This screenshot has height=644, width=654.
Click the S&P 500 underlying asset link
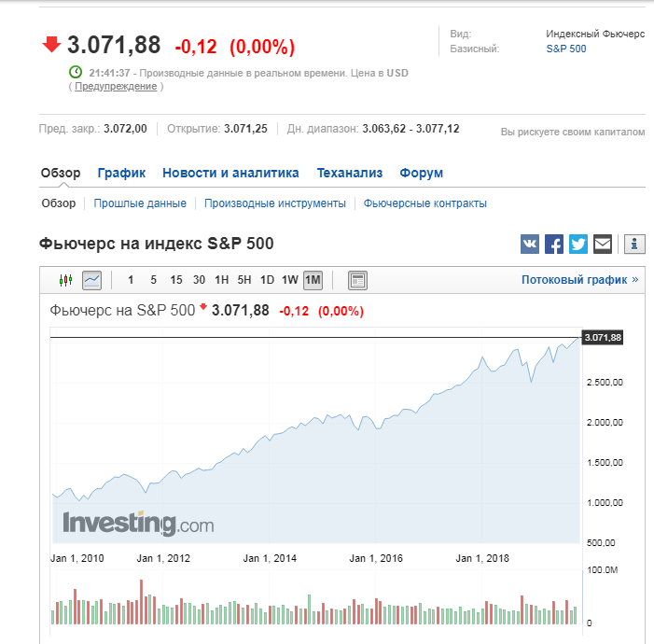pos(566,49)
